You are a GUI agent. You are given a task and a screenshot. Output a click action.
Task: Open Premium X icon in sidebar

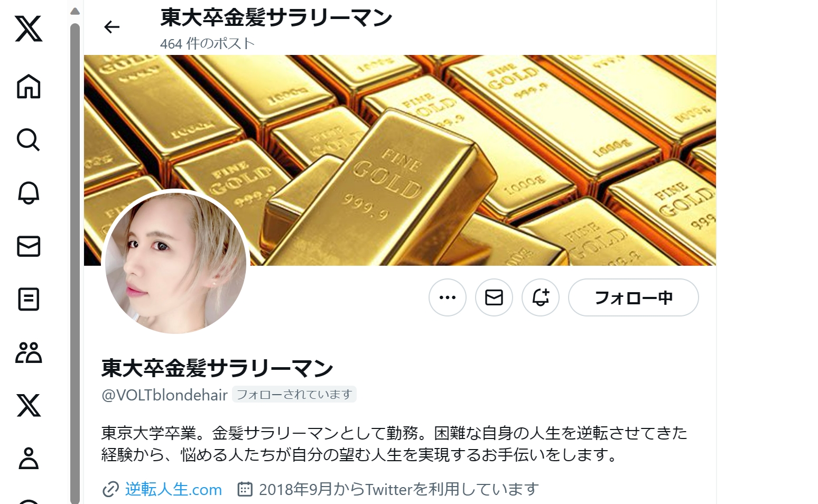(29, 405)
